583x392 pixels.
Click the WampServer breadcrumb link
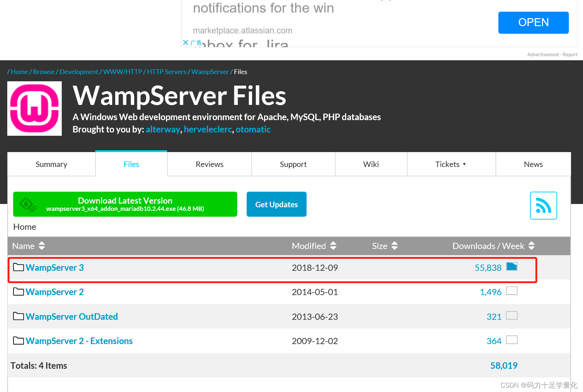tap(210, 72)
